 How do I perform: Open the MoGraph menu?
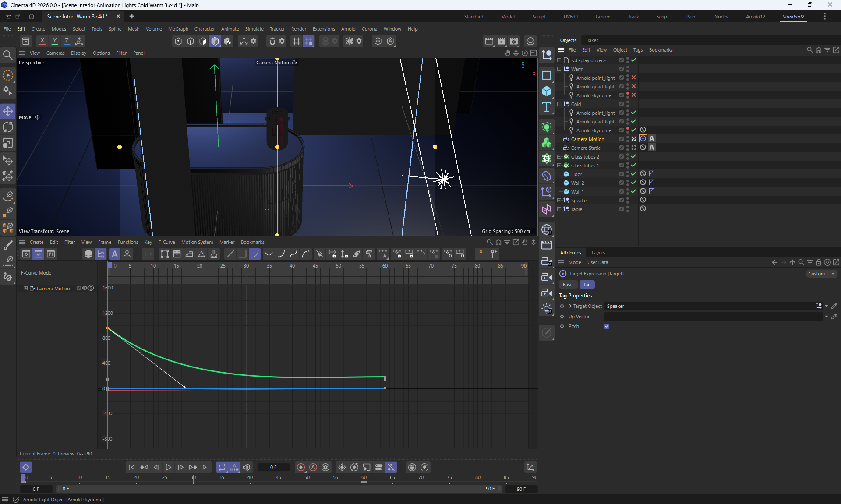point(178,29)
